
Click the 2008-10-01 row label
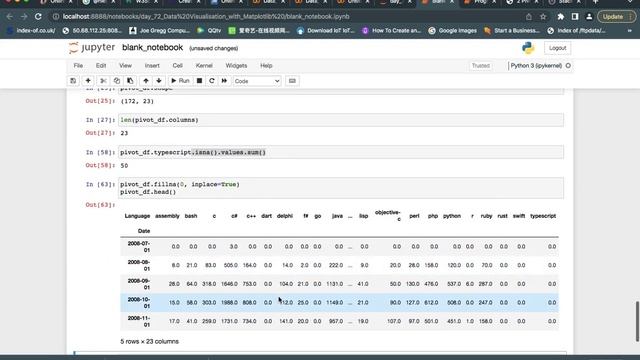[x=139, y=303]
